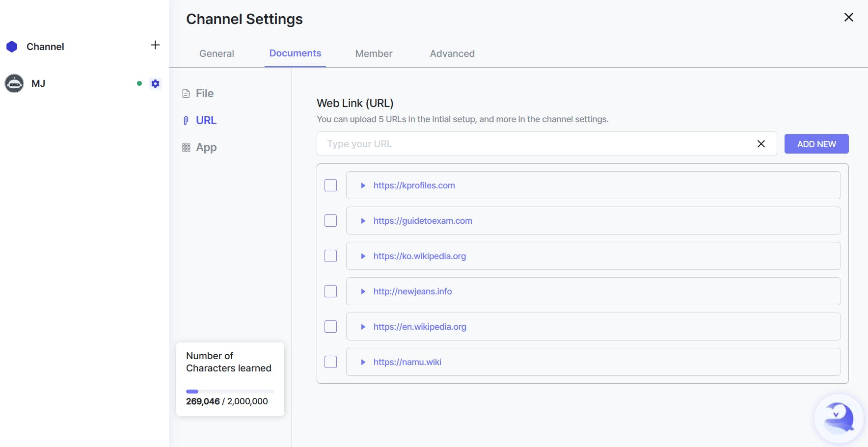
Task: Open the http://newjeans.info link
Action: pyautogui.click(x=412, y=291)
